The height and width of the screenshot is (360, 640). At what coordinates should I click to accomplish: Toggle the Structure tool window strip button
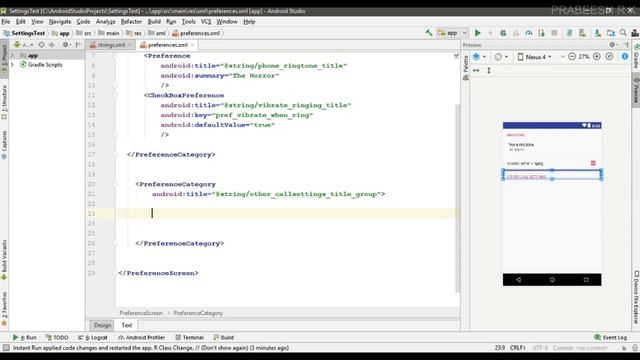point(4,102)
